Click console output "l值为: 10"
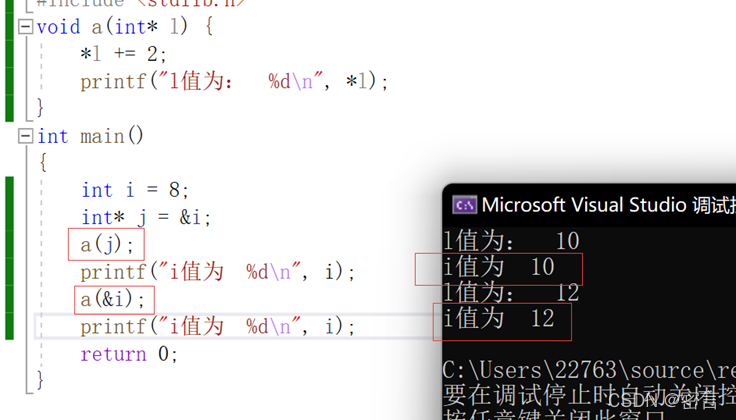This screenshot has width=736, height=420. click(512, 241)
